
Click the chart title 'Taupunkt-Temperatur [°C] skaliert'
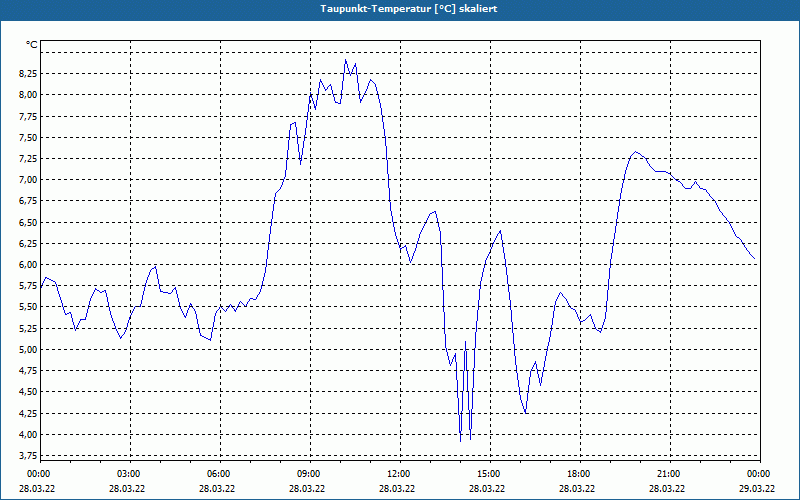click(x=409, y=9)
